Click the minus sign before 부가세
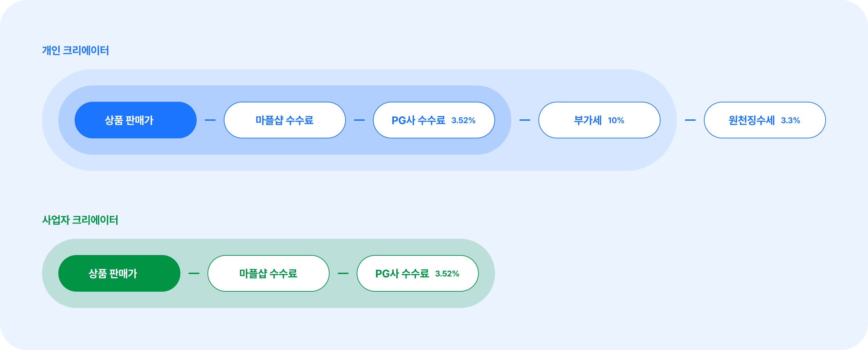 (x=525, y=120)
